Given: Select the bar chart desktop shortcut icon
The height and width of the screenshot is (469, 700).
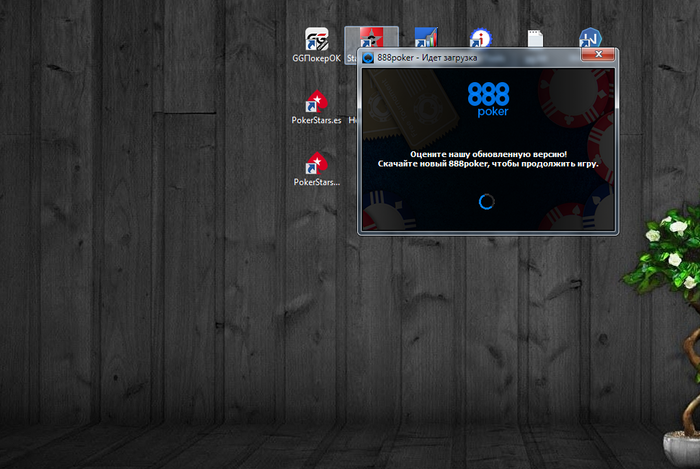Looking at the screenshot, I should pos(426,37).
